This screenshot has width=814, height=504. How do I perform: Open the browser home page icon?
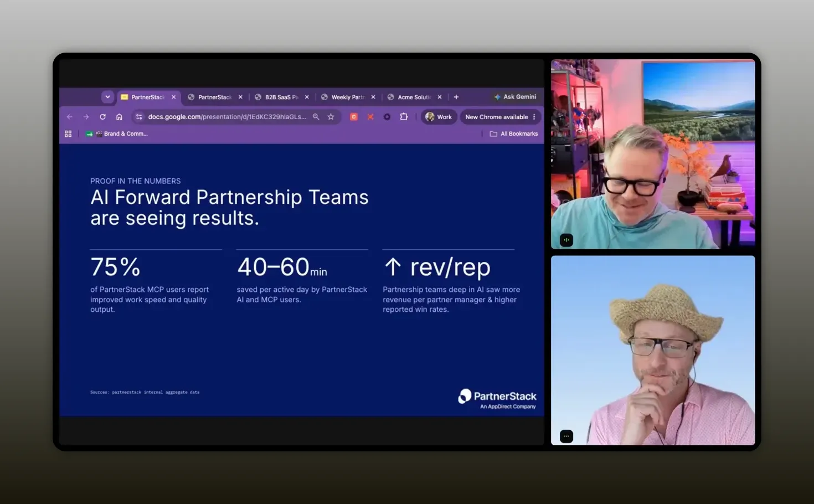tap(119, 117)
